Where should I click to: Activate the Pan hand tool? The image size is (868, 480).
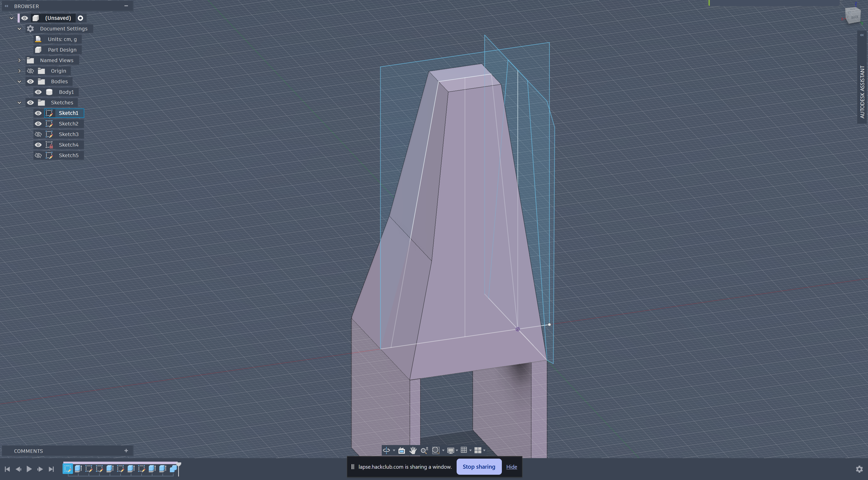pyautogui.click(x=413, y=450)
